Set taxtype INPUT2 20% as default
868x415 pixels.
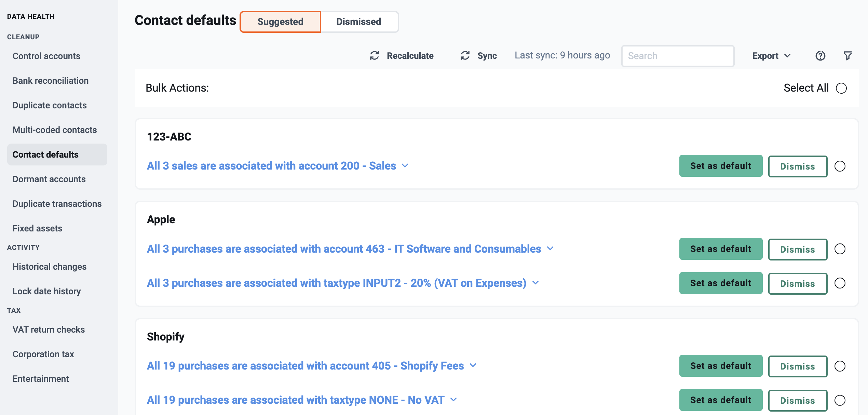[721, 283]
